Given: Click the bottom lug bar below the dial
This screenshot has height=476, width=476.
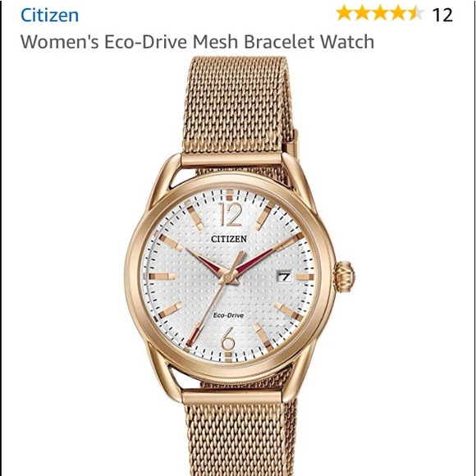Looking at the screenshot, I should click(x=232, y=396).
